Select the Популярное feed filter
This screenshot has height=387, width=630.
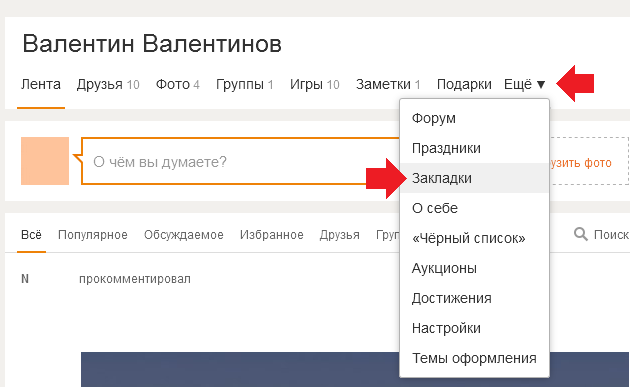[93, 235]
